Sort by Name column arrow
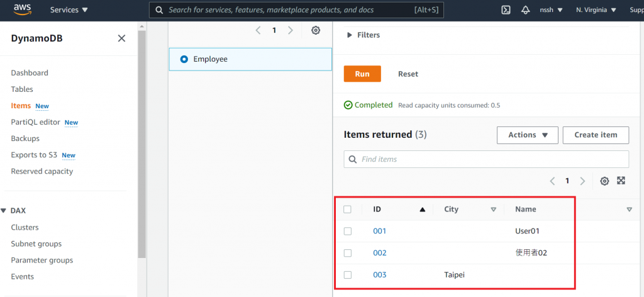 coord(629,210)
